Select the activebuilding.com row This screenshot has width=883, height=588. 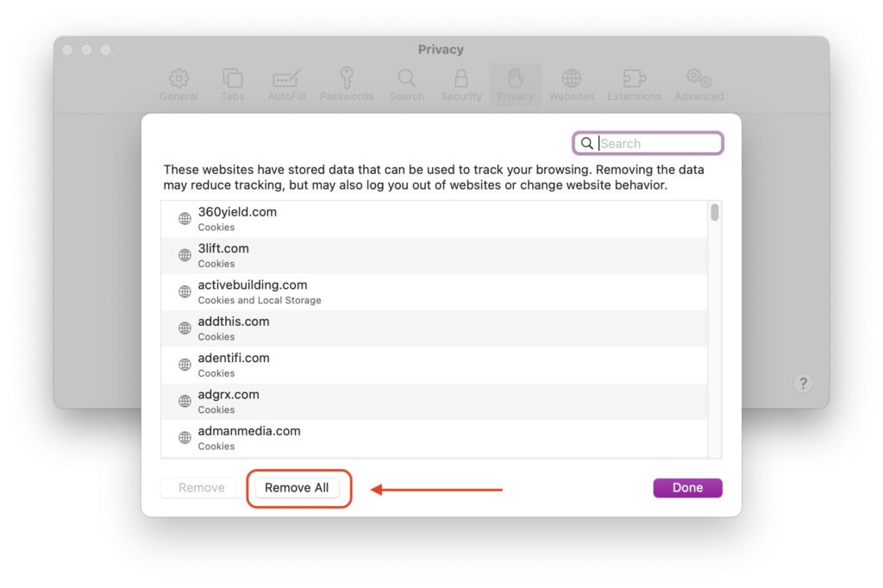pos(434,291)
